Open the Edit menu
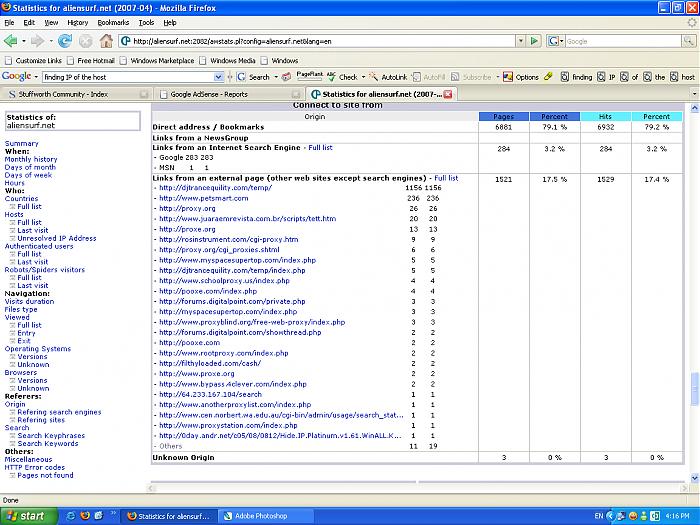This screenshot has height=525, width=700. [29, 22]
